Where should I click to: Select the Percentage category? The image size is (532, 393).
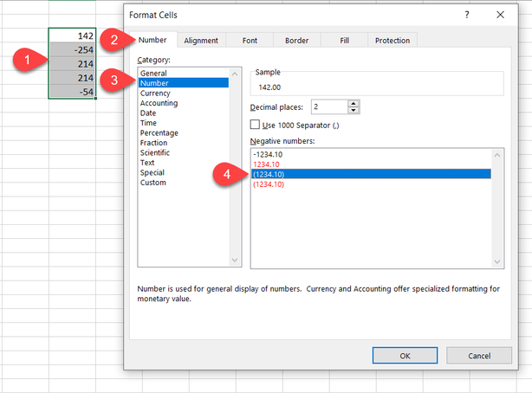click(x=184, y=132)
